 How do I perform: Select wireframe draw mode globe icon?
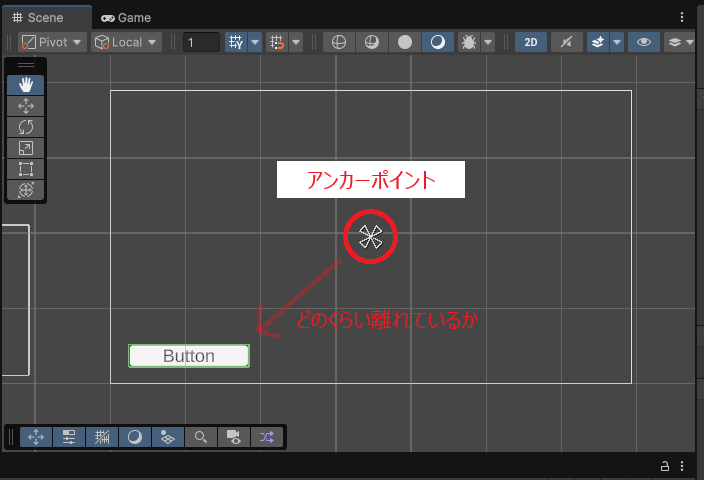point(339,42)
